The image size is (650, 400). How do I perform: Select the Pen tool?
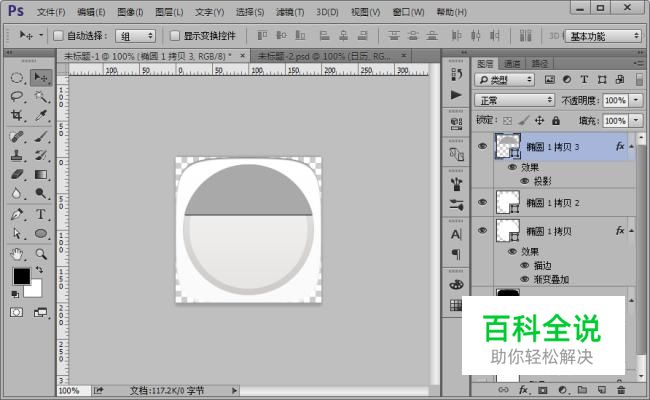point(17,214)
